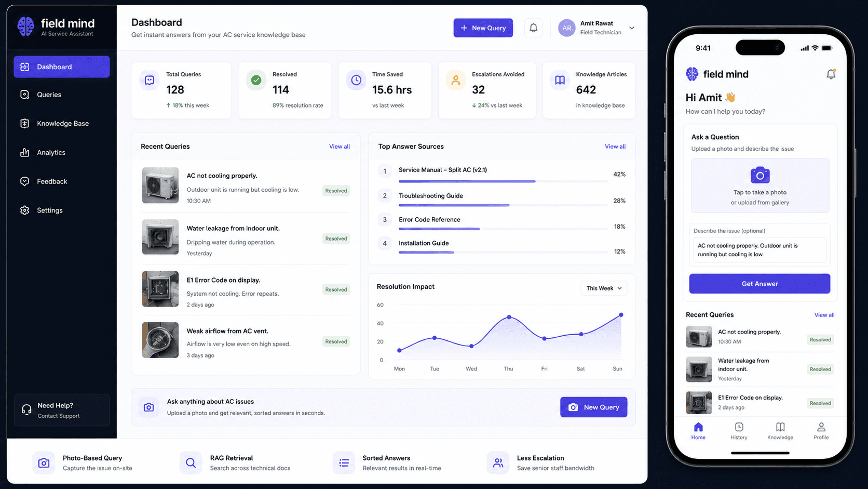Switch to Knowledge tab on phone

tap(780, 431)
